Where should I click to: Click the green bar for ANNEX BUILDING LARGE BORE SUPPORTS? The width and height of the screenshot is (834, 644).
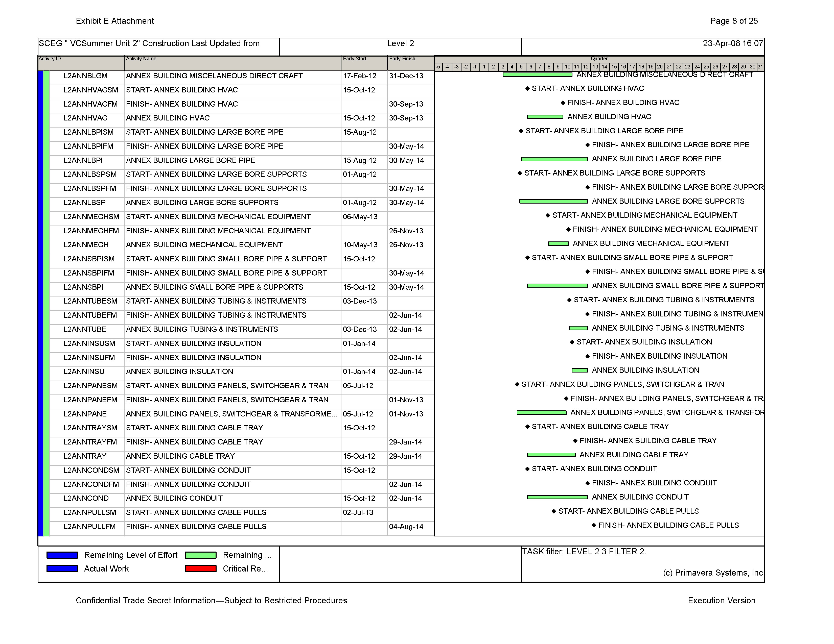click(x=553, y=202)
